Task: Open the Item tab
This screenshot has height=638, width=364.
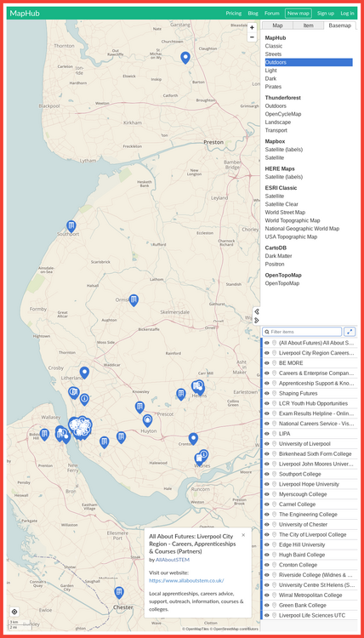Action: click(x=309, y=26)
